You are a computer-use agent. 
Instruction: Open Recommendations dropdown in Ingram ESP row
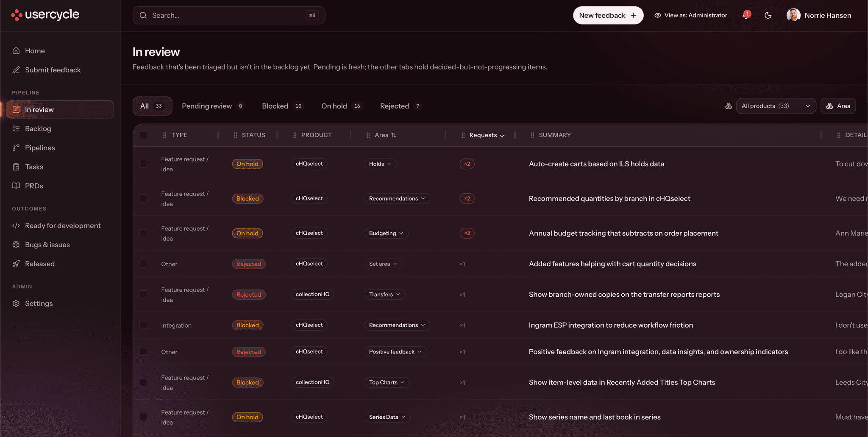(397, 325)
